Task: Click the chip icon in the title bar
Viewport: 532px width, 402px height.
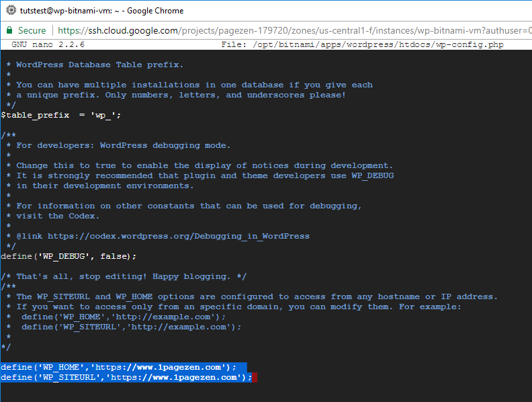Action: point(11,11)
